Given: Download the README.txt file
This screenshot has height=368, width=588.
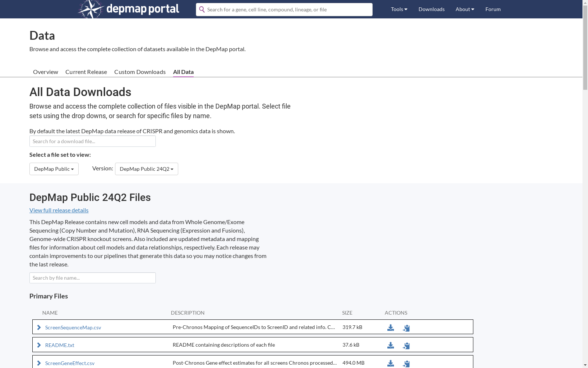Looking at the screenshot, I should tap(391, 345).
